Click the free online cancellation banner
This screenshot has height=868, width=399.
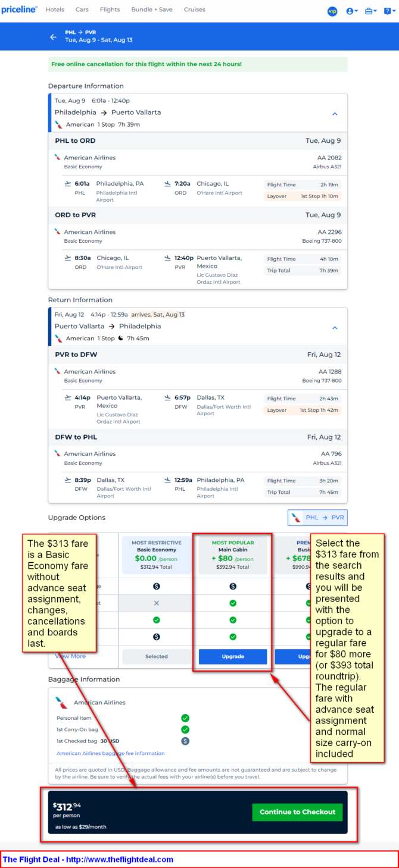pos(198,64)
